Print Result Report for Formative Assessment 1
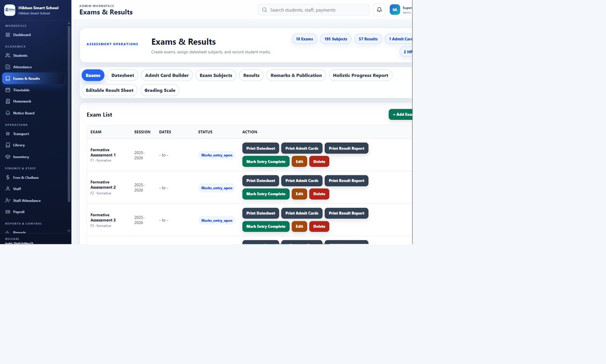606x364 pixels. (x=347, y=148)
